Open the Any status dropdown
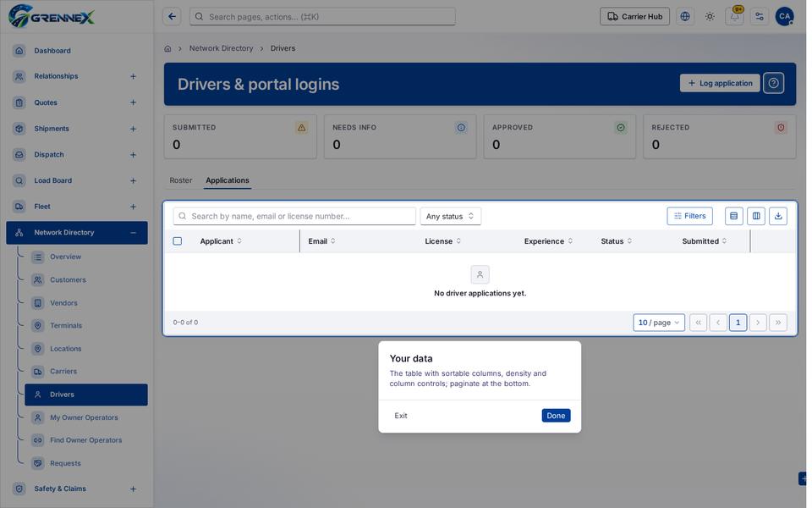Viewport: 812px width, 508px height. (450, 216)
